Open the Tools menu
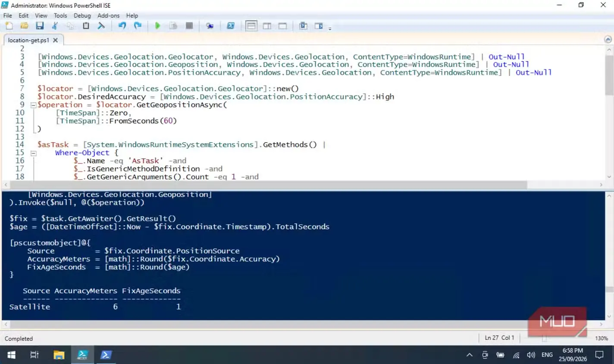Image resolution: width=614 pixels, height=364 pixels. (60, 16)
